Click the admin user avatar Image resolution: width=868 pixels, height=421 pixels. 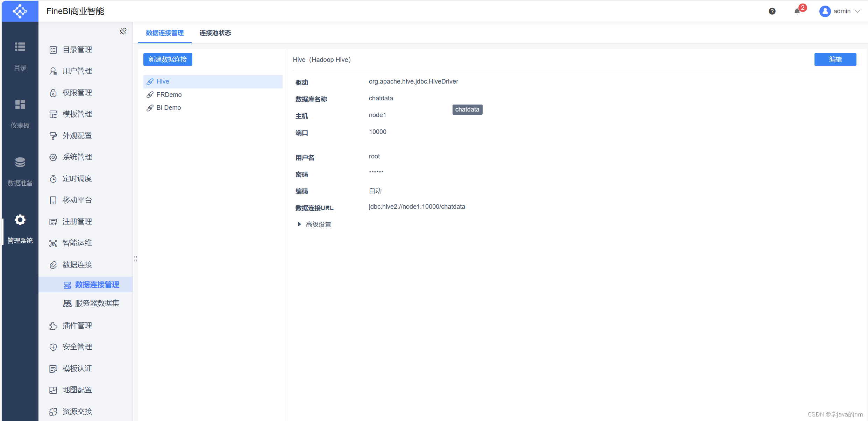(825, 11)
